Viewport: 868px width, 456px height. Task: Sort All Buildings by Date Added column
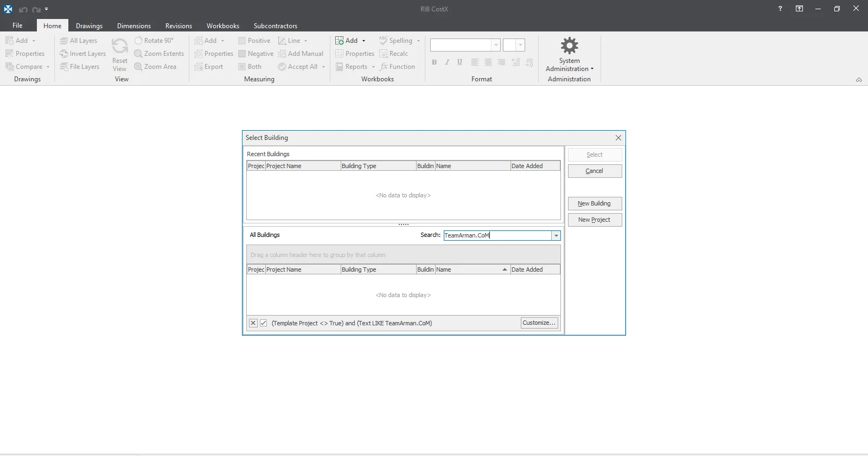tap(535, 269)
